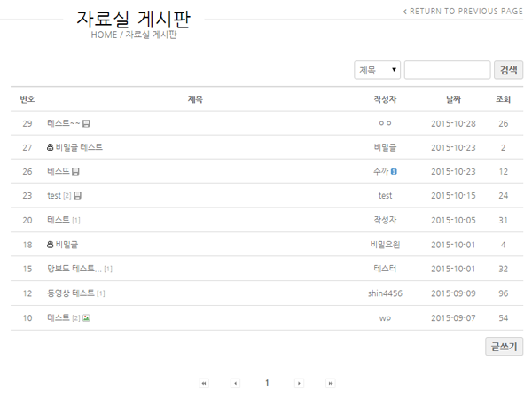Click the author ㅇㅇ in row 29
This screenshot has width=532, height=399.
[385, 123]
